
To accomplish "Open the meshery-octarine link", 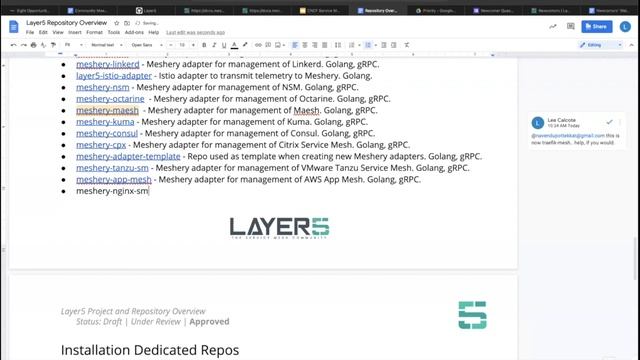I will (110, 99).
